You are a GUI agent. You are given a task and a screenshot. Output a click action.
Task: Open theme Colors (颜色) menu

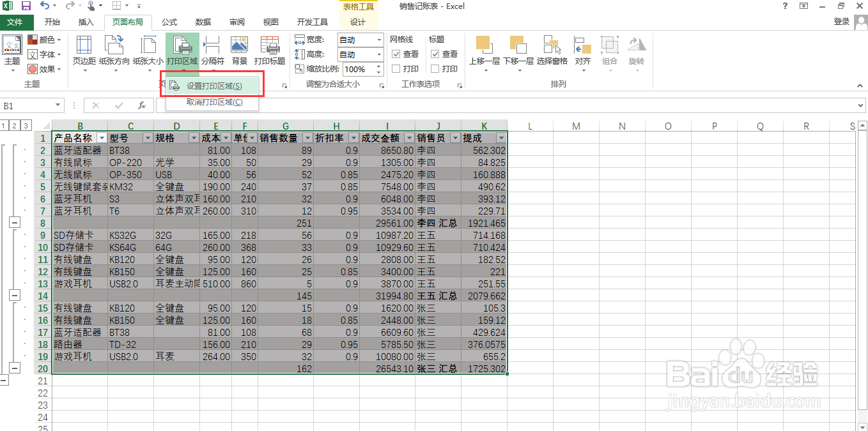click(x=44, y=40)
